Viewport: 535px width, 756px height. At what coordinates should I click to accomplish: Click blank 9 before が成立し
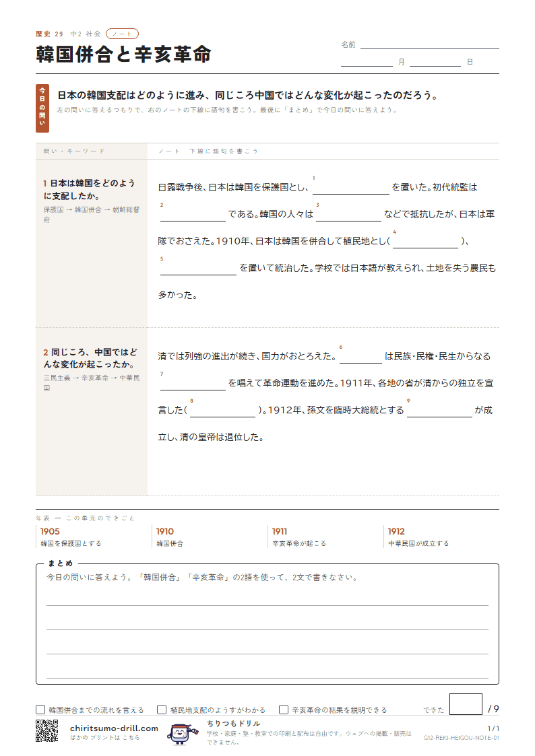pos(439,411)
